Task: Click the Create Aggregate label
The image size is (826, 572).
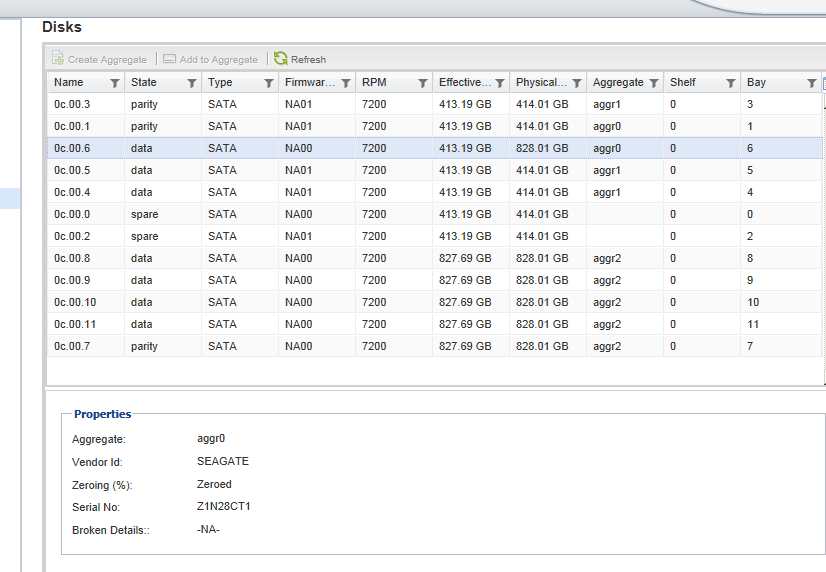Action: tap(107, 60)
